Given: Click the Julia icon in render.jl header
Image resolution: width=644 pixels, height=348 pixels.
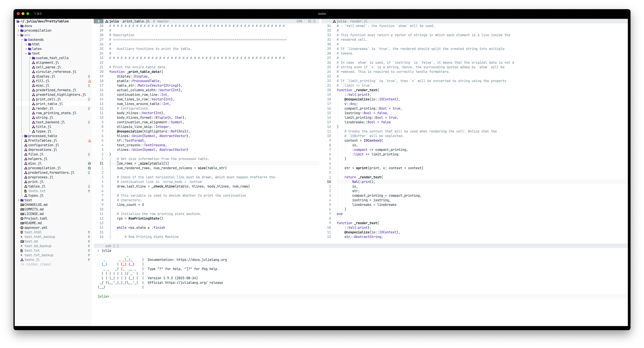Looking at the screenshot, I should tap(334, 21).
